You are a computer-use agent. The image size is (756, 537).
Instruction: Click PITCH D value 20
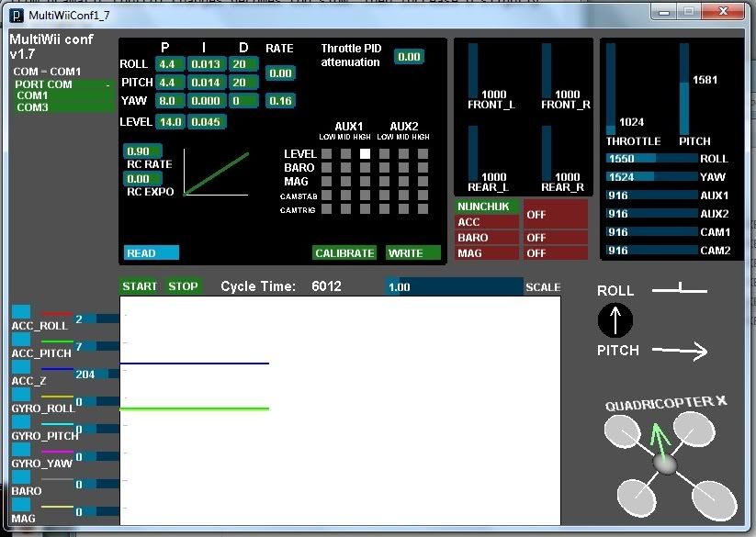pyautogui.click(x=243, y=83)
